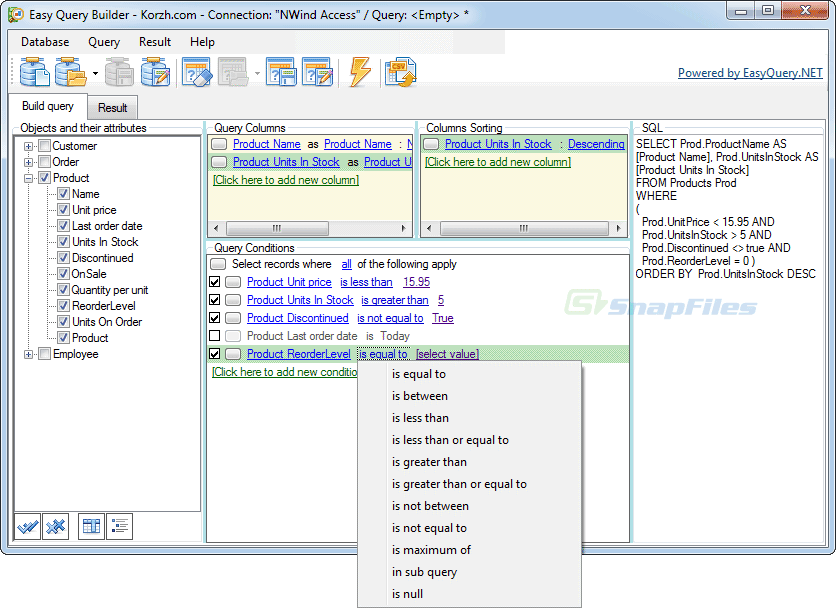Image resolution: width=836 pixels, height=608 pixels.
Task: Click the edit database pencil icon
Action: 155,72
